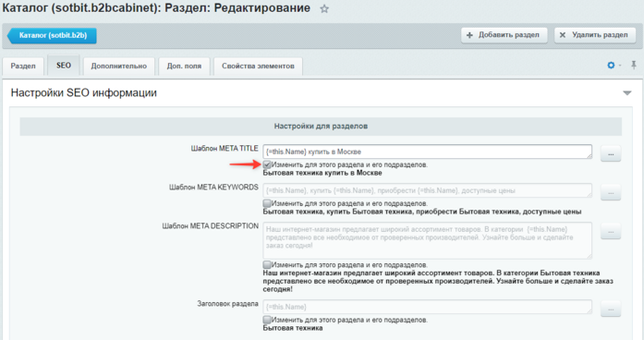Image resolution: width=644 pixels, height=340 pixels.
Task: Focus the META TITLE template field
Action: 428,152
